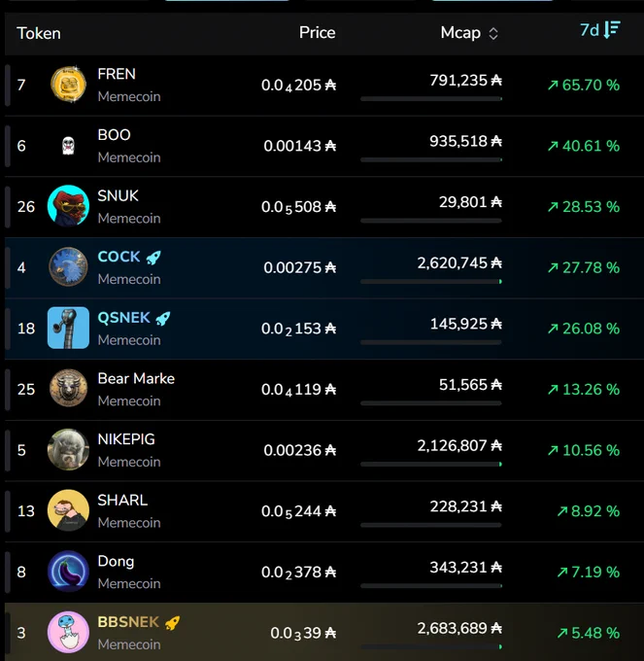Sort the table by Price column

tap(318, 33)
